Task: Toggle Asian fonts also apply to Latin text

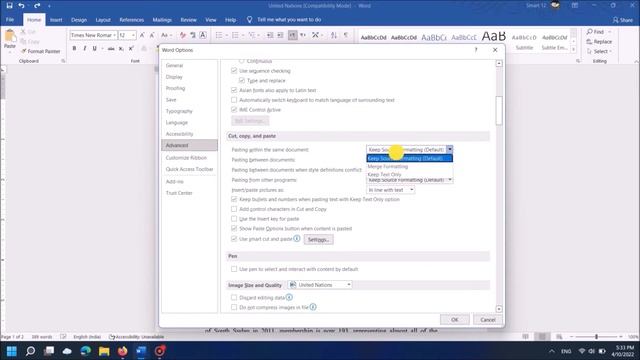Action: 234,90
